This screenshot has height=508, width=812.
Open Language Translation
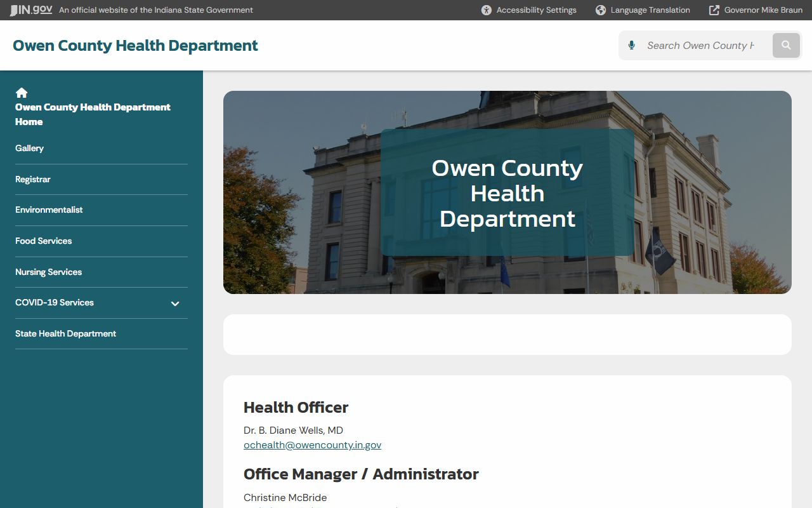(x=643, y=10)
